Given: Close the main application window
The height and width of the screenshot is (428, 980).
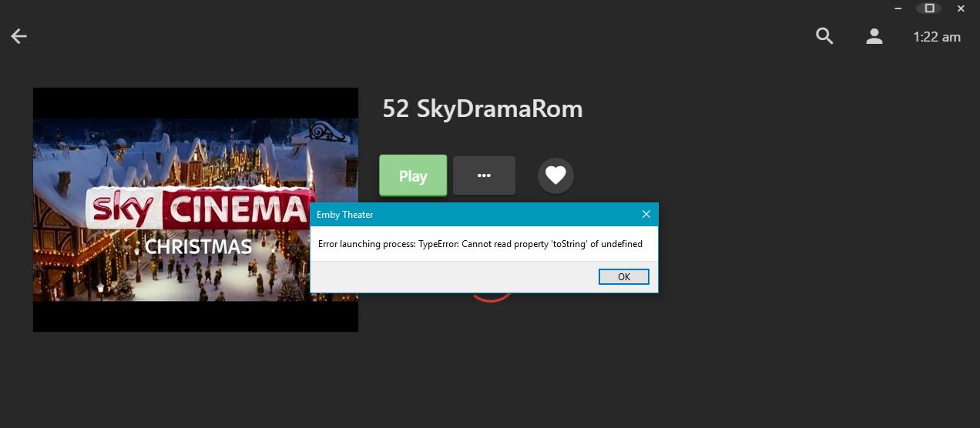Looking at the screenshot, I should [961, 8].
